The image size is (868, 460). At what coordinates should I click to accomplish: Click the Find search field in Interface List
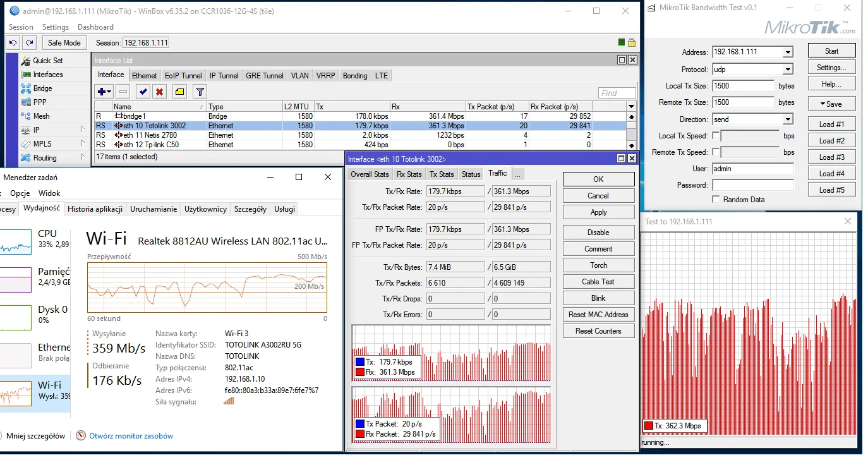tap(617, 93)
